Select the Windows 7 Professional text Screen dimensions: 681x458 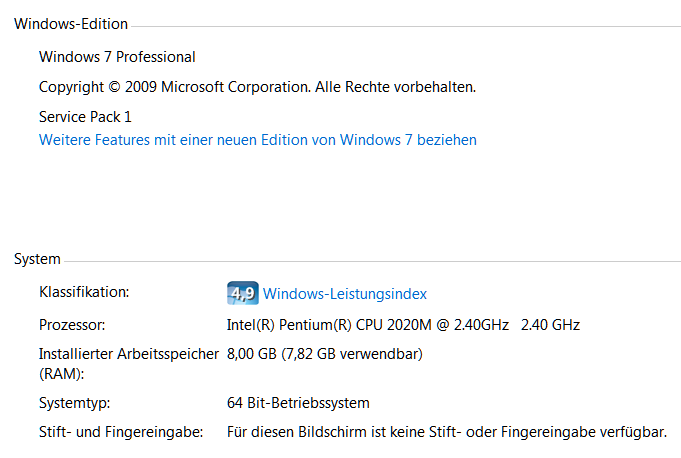[x=117, y=57]
